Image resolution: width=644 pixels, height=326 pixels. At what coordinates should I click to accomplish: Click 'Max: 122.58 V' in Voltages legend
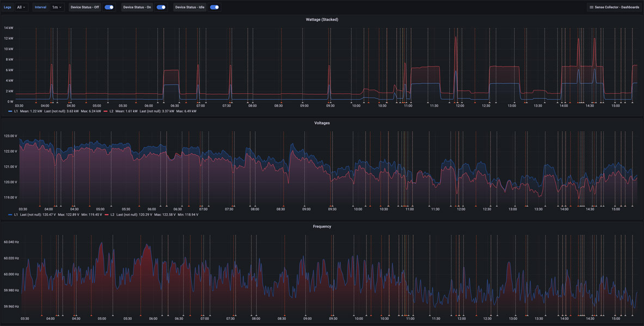pos(165,214)
